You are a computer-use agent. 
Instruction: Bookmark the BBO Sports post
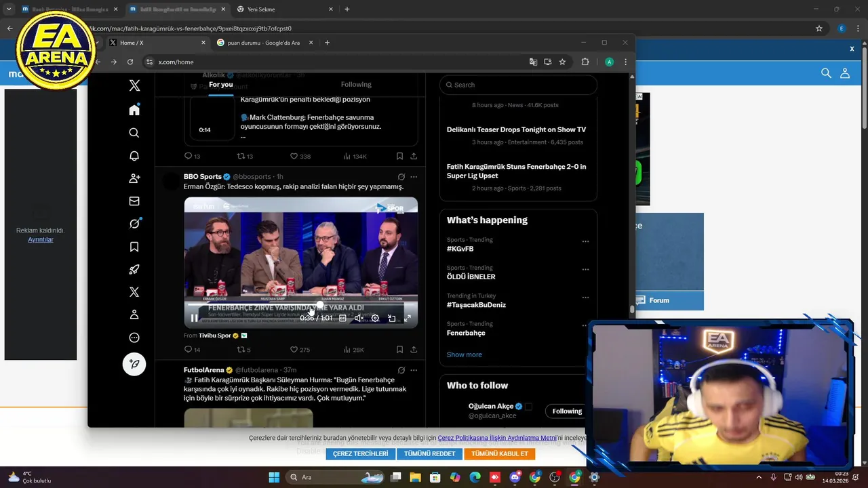click(x=399, y=350)
